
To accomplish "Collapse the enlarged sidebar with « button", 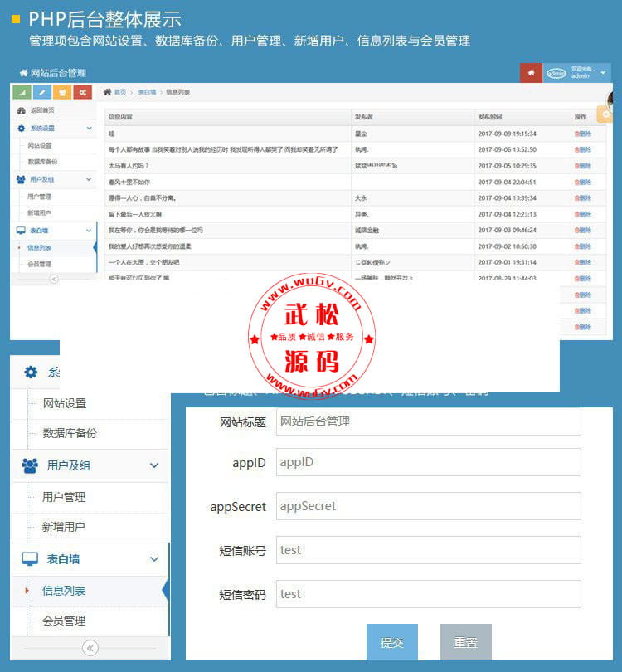I will 90,648.
